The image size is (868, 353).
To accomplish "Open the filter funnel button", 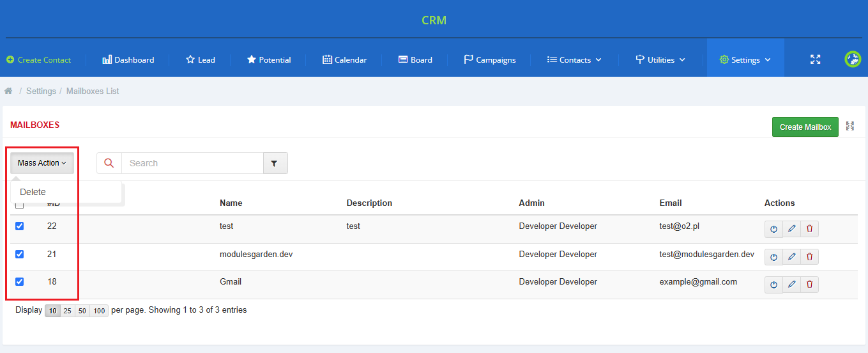I will click(x=275, y=163).
